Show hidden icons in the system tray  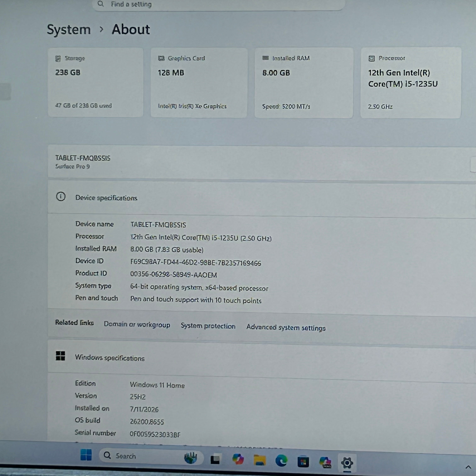click(x=468, y=467)
